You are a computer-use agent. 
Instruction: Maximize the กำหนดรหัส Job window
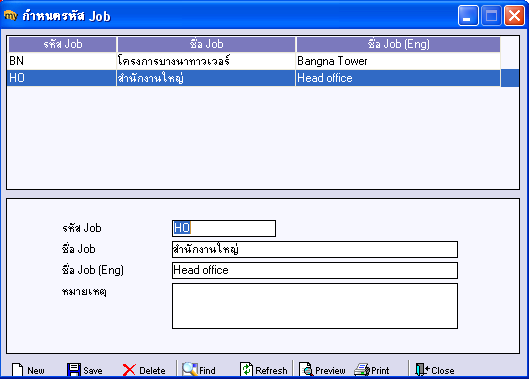click(x=491, y=16)
